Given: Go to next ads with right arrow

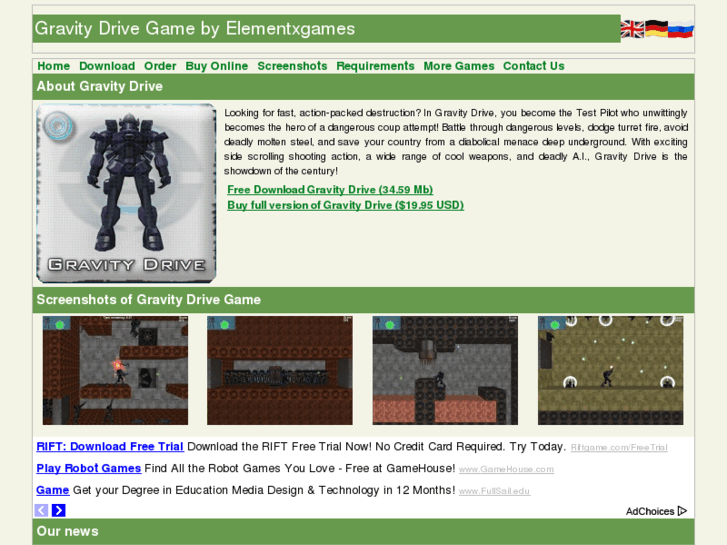Looking at the screenshot, I should point(58,510).
